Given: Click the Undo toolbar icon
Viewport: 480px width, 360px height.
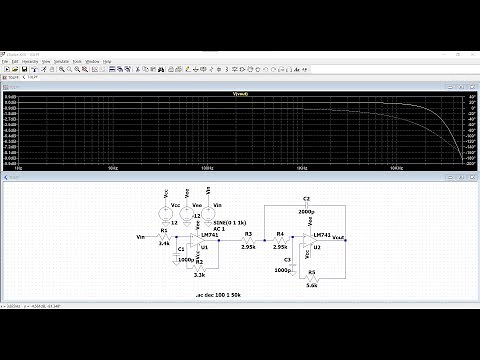Looking at the screenshot, I should pos(266,69).
